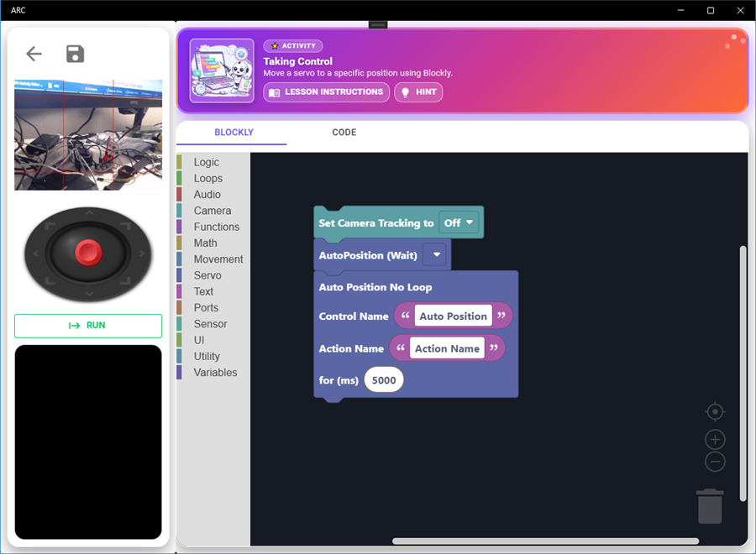Click the back arrow icon
The image size is (756, 554).
(34, 55)
